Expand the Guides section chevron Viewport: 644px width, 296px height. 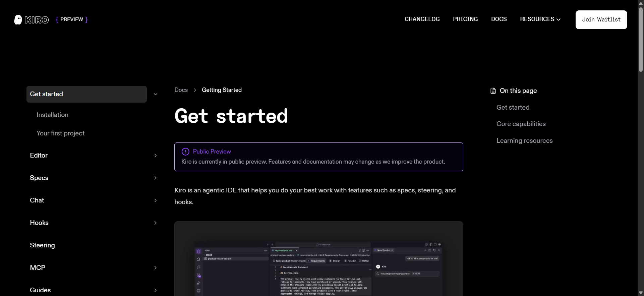156,290
